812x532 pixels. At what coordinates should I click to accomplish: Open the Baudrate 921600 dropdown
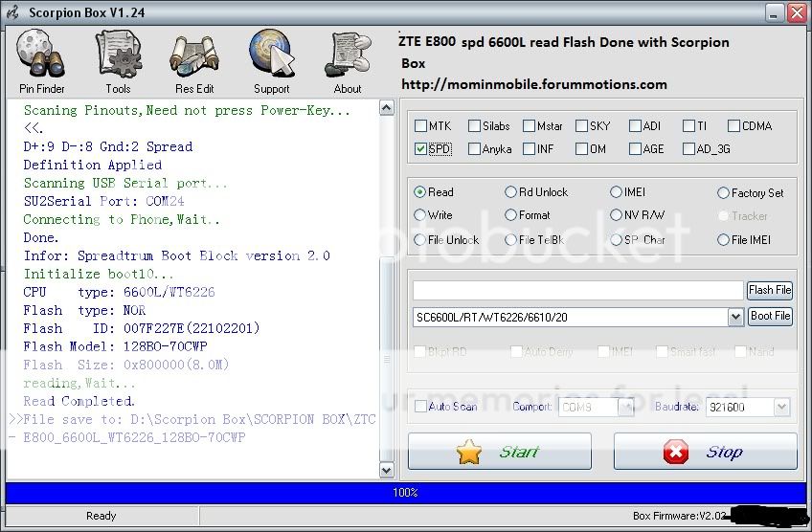(x=781, y=407)
